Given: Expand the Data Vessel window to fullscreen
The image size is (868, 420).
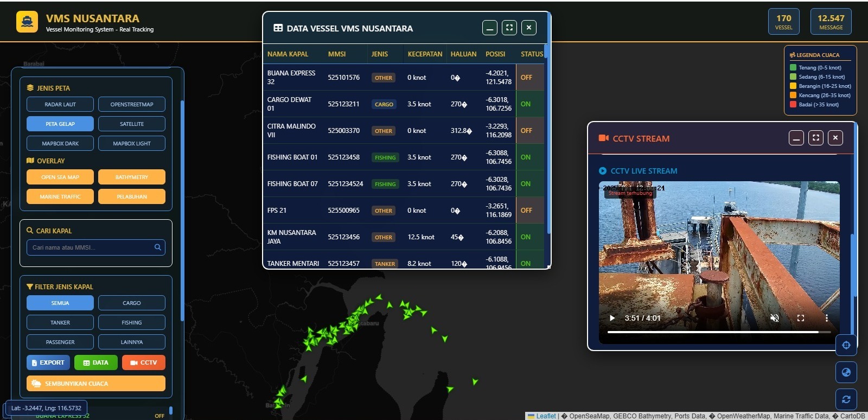Looking at the screenshot, I should tap(509, 28).
